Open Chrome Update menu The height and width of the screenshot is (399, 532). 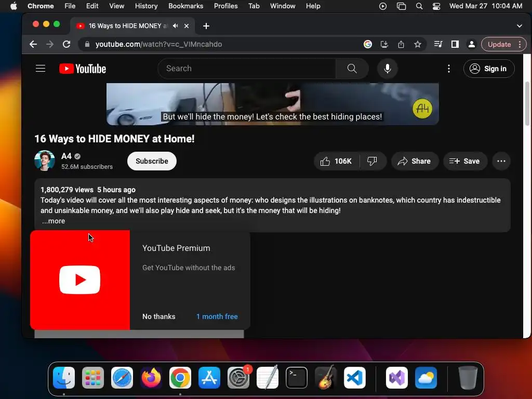point(503,45)
